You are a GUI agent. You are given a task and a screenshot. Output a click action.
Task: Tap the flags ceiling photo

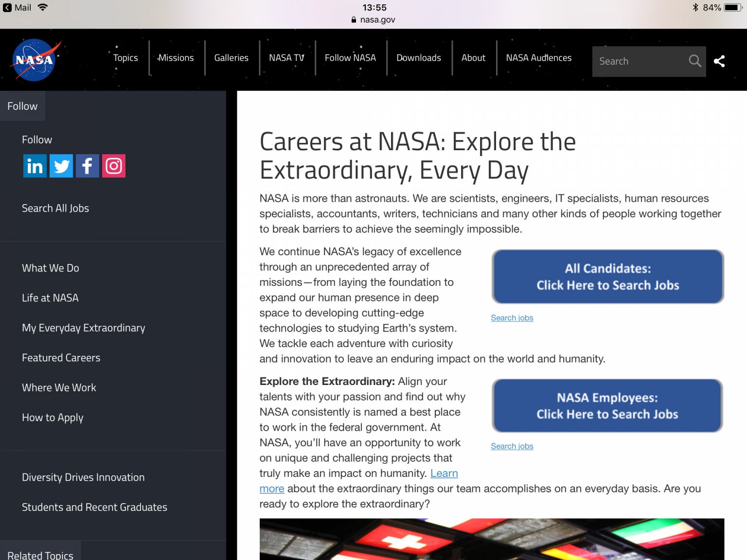point(492,539)
